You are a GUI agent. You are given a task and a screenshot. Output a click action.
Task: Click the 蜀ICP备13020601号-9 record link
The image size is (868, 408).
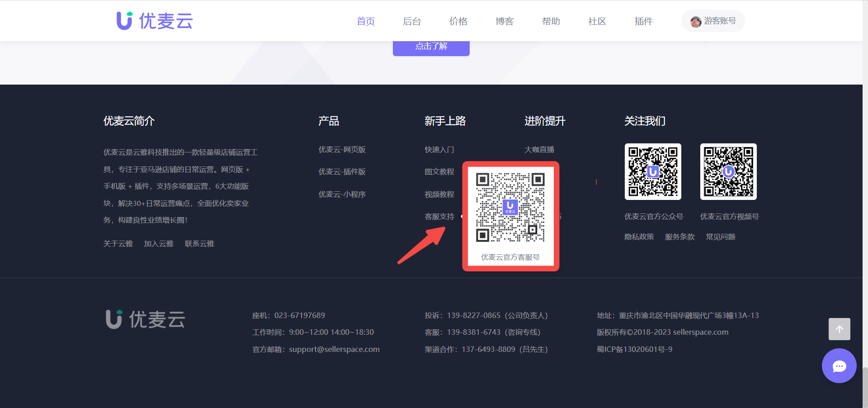[634, 349]
